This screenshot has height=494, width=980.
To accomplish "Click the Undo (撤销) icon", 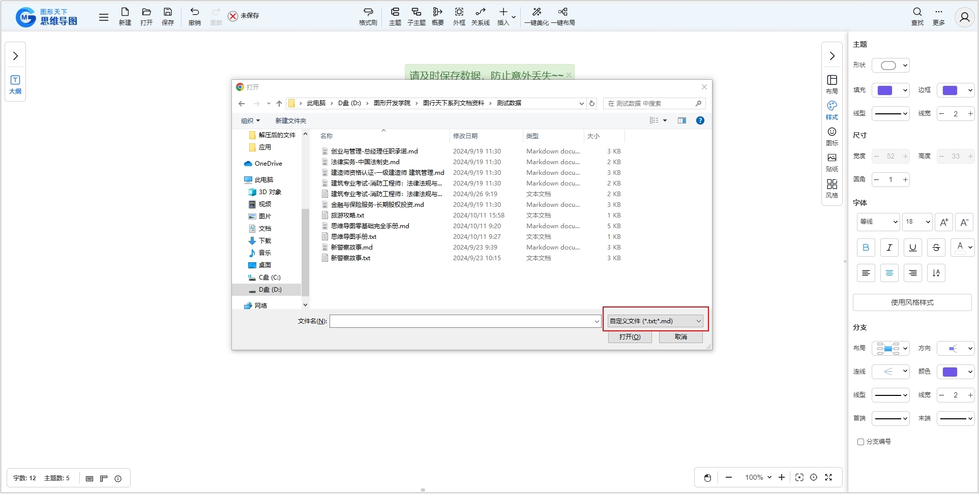I will (x=194, y=16).
